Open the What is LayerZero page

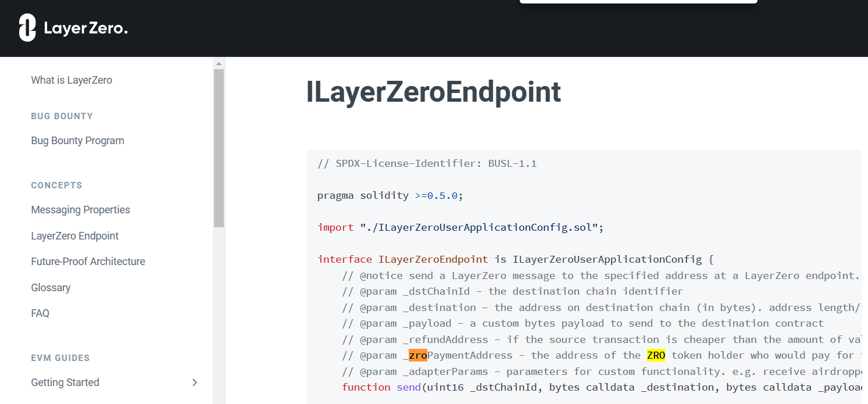coord(72,80)
